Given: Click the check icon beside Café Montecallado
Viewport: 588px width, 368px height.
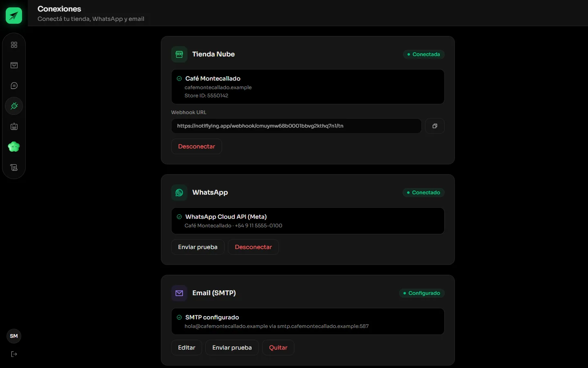Looking at the screenshot, I should [179, 79].
